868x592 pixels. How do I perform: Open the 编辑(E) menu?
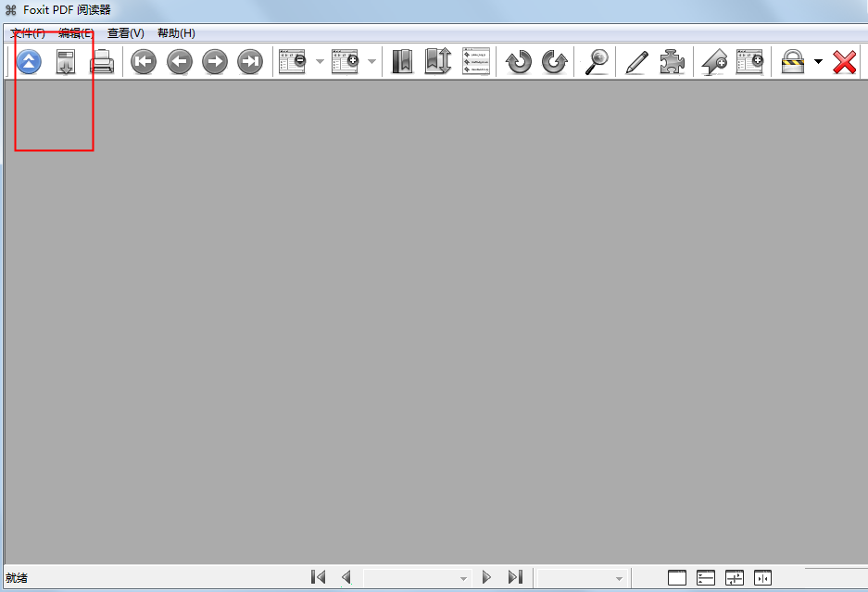(76, 33)
